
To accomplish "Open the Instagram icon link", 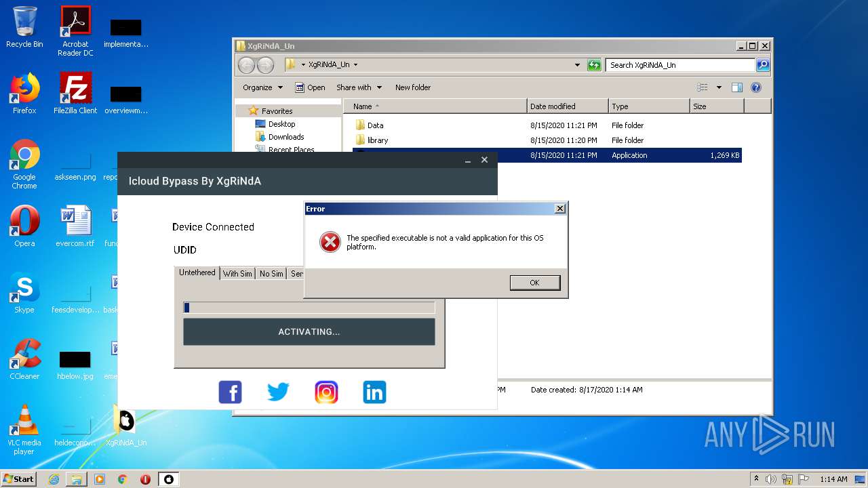I will pyautogui.click(x=326, y=392).
